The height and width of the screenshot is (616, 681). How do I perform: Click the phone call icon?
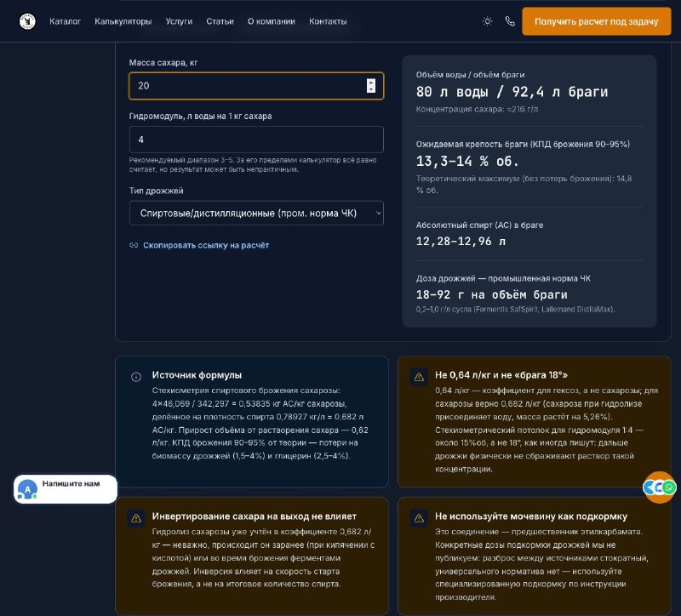tap(510, 21)
